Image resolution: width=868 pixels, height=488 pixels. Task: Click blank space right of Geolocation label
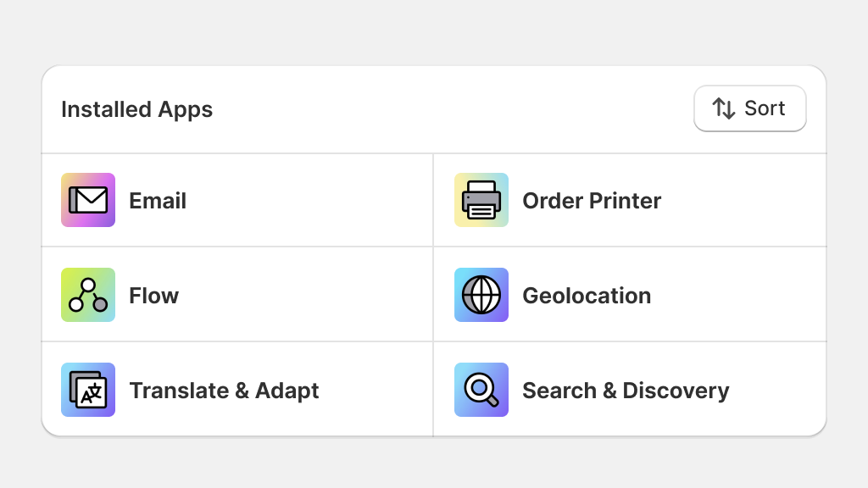click(738, 295)
